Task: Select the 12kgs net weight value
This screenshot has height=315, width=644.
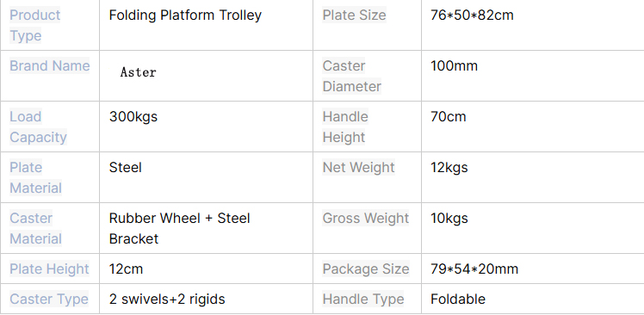Action: coord(449,168)
